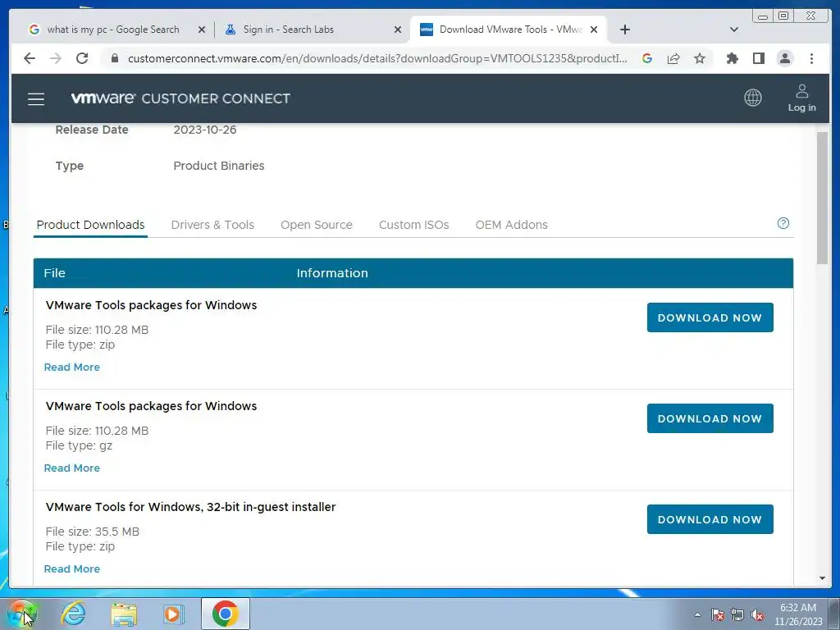Screen dimensions: 840x630
Task: Read More about 32-bit in-guest installer
Action: click(x=72, y=569)
